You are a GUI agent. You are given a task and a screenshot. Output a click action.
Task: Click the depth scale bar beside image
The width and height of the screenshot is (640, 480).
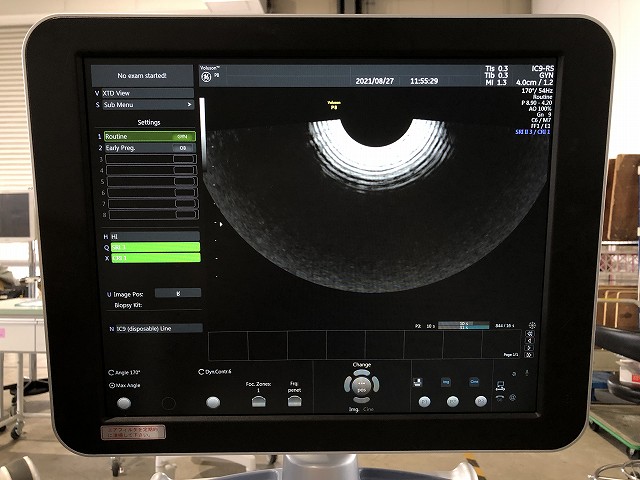pyautogui.click(x=202, y=135)
